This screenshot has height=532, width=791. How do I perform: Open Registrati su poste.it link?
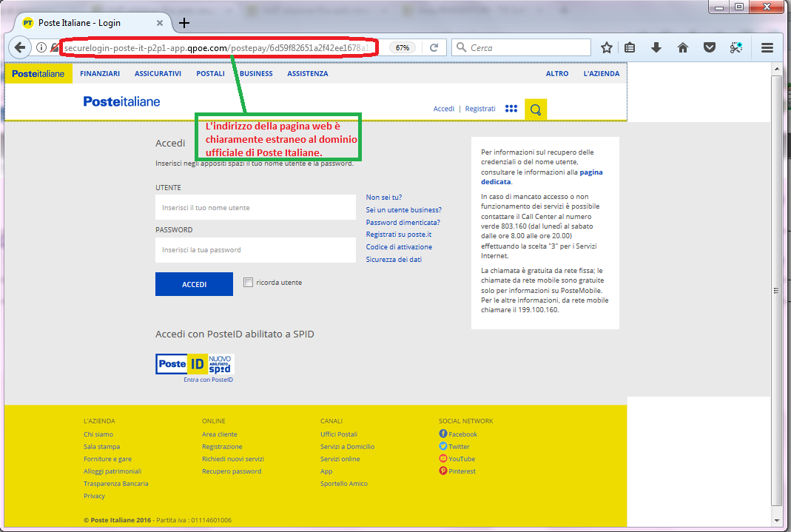click(399, 235)
